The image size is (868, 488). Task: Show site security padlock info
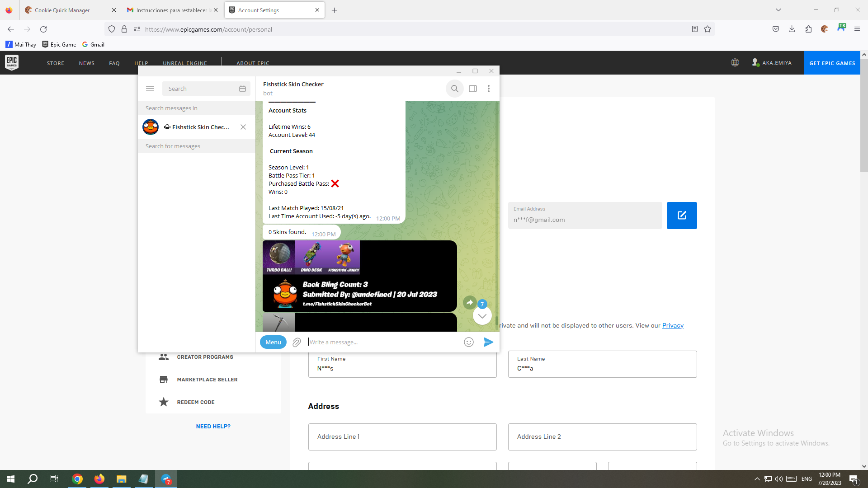click(x=124, y=29)
